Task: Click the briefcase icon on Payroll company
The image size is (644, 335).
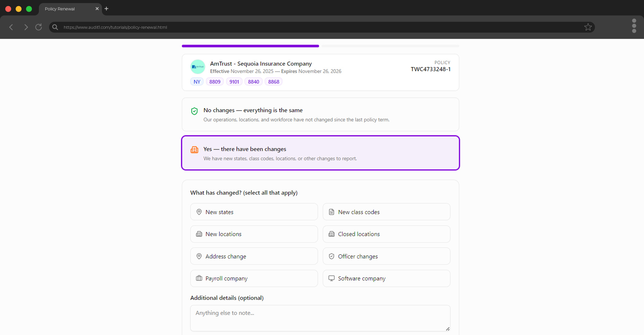Action: click(x=199, y=278)
